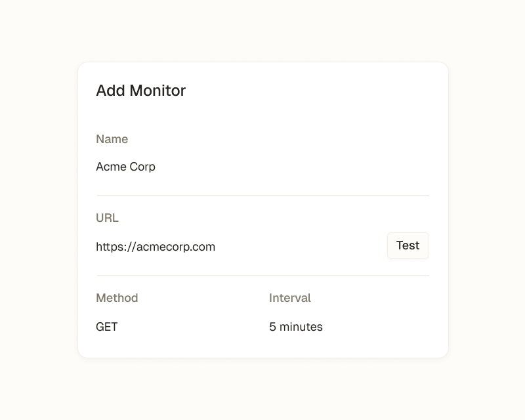
Task: Click the word Add in the title
Action: (x=110, y=91)
